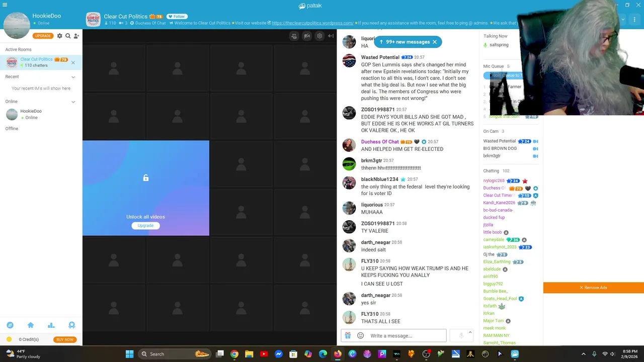Image resolution: width=644 pixels, height=362 pixels.
Task: Select Goats_Head_Fool in Chatting list
Action: click(x=500, y=299)
